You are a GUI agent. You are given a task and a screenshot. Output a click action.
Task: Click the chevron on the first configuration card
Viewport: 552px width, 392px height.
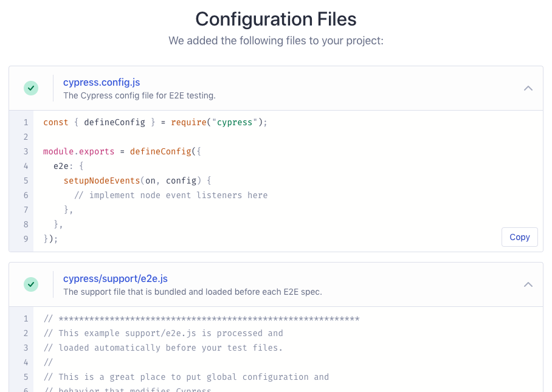click(528, 88)
